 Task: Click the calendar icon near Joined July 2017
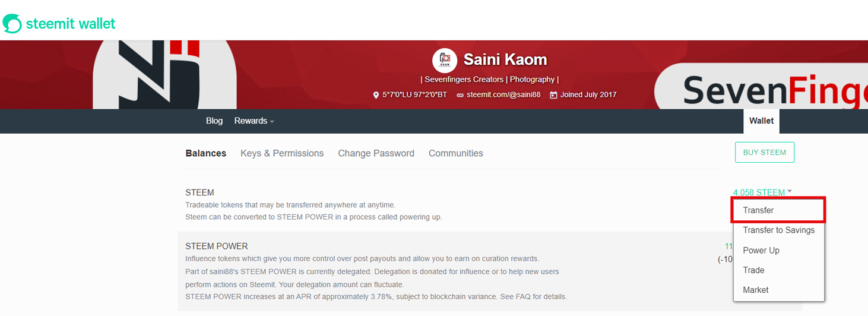click(553, 95)
